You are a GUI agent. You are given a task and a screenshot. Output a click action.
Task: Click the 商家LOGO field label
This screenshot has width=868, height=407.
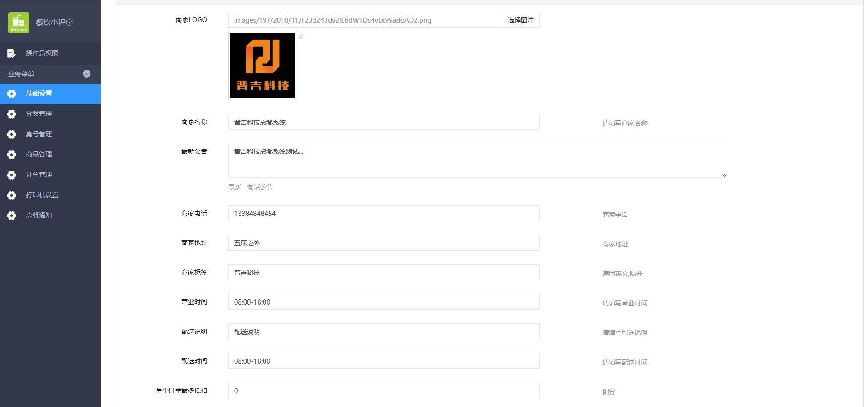point(192,20)
